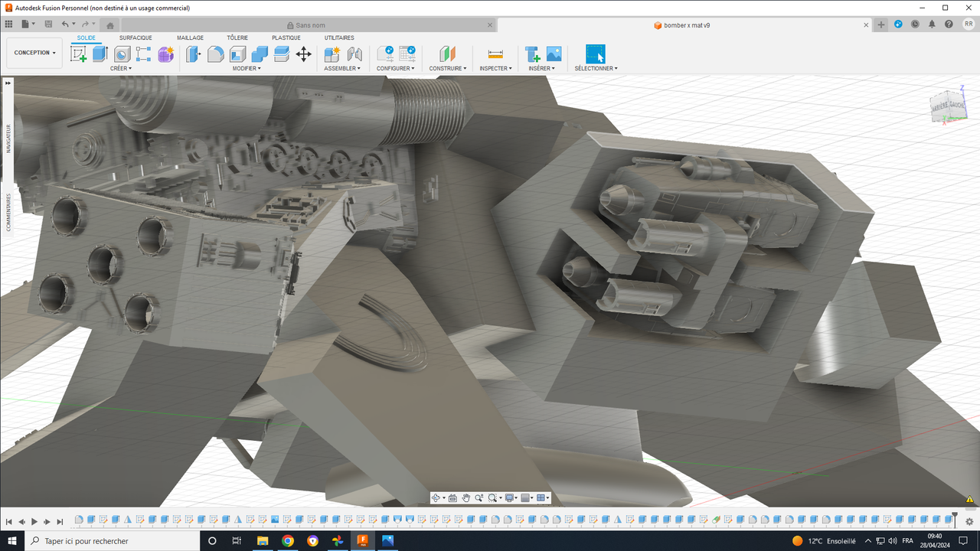980x551 pixels.
Task: Click the ViewCube orientation cube
Action: coord(947,106)
